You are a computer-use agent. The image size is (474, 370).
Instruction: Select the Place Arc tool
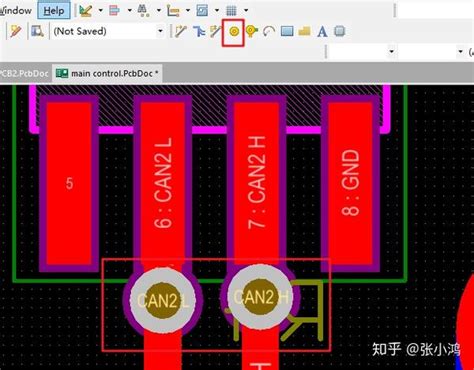tap(269, 31)
